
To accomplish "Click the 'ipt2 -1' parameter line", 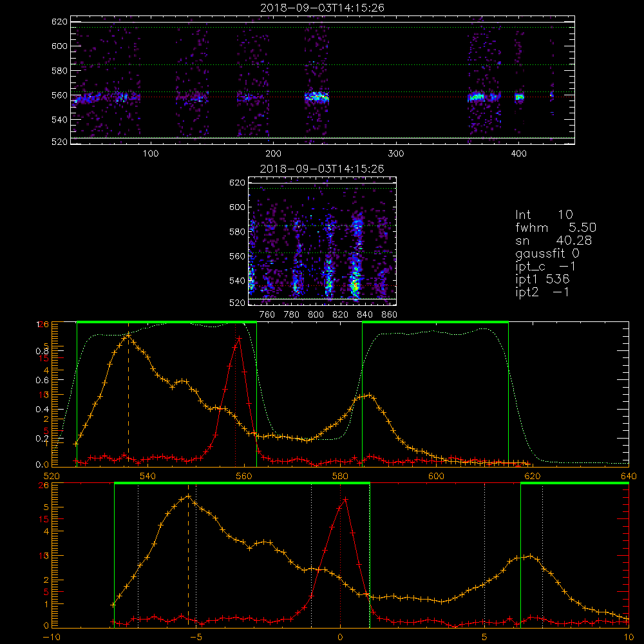I will [542, 292].
